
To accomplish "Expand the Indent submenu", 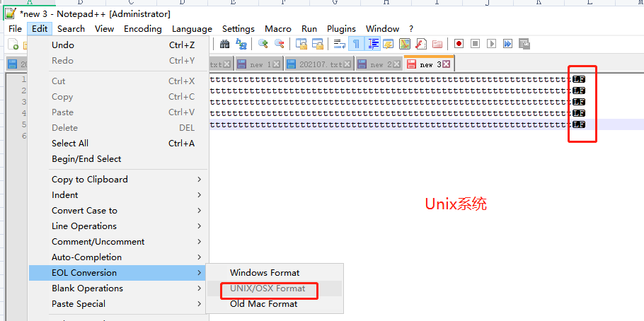I will [x=119, y=195].
